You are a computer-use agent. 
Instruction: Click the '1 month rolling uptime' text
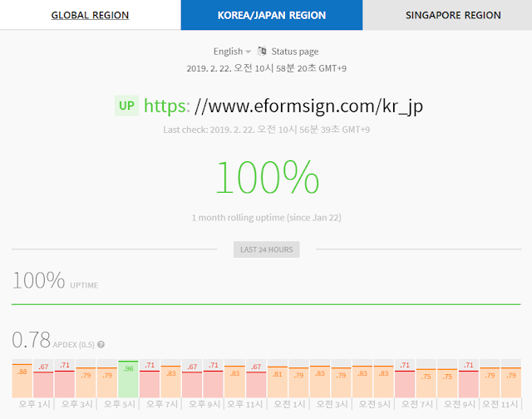266,218
